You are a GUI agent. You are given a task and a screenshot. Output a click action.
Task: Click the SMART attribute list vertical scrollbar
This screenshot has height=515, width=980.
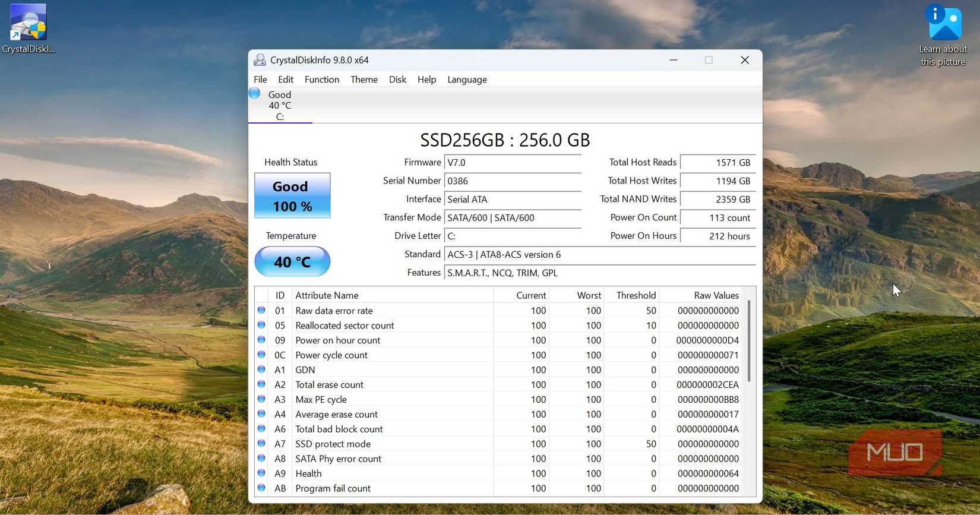click(749, 341)
